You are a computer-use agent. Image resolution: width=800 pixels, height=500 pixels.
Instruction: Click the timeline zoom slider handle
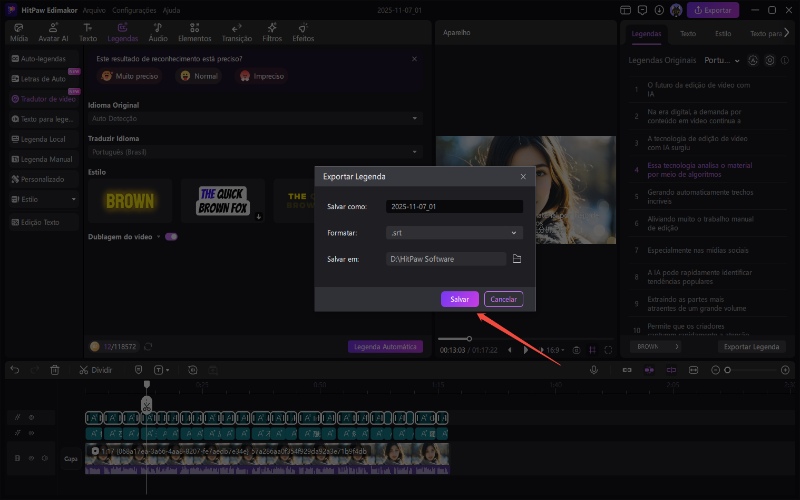727,370
